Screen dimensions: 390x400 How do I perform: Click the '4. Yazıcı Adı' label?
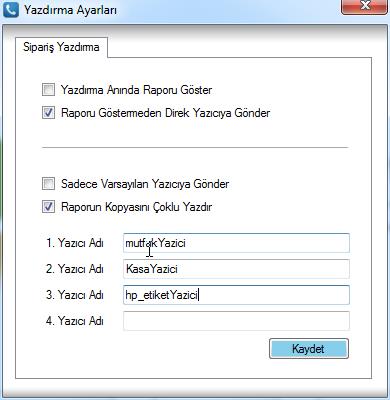coord(75,321)
